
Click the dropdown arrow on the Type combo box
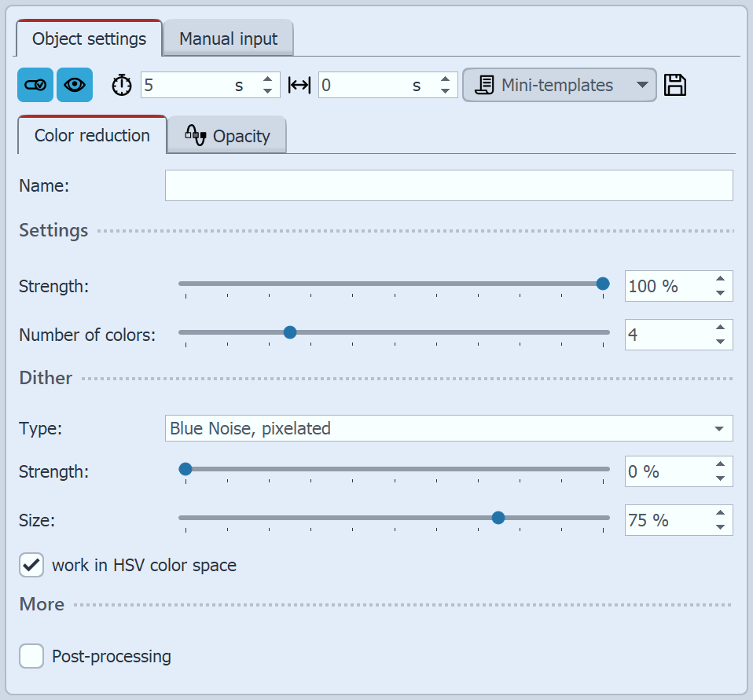[x=718, y=429]
